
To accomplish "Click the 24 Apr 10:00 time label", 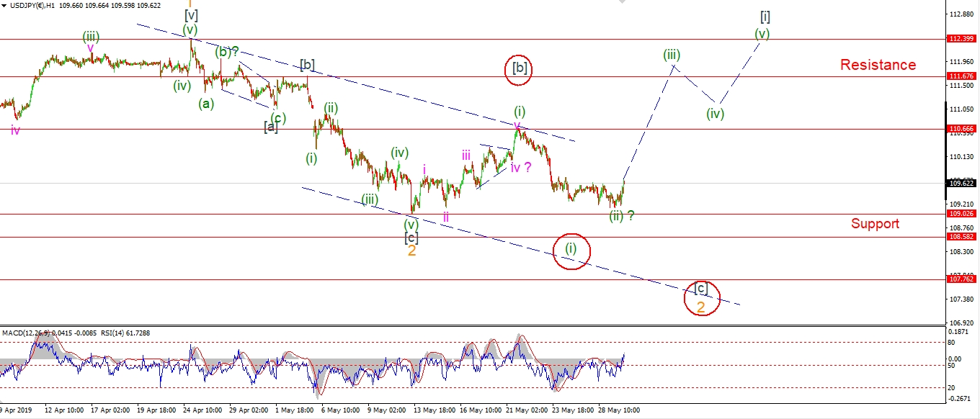I will click(202, 410).
